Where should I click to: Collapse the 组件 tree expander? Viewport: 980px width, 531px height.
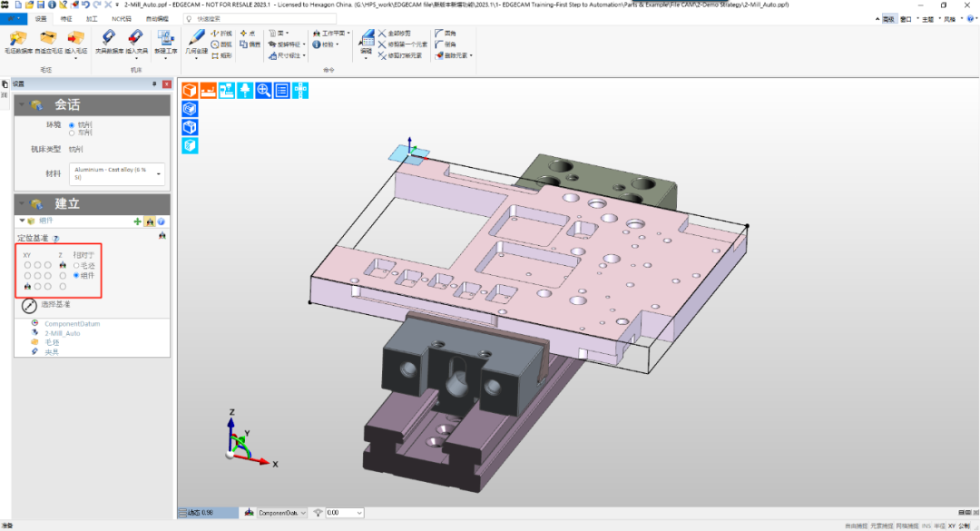point(22,221)
